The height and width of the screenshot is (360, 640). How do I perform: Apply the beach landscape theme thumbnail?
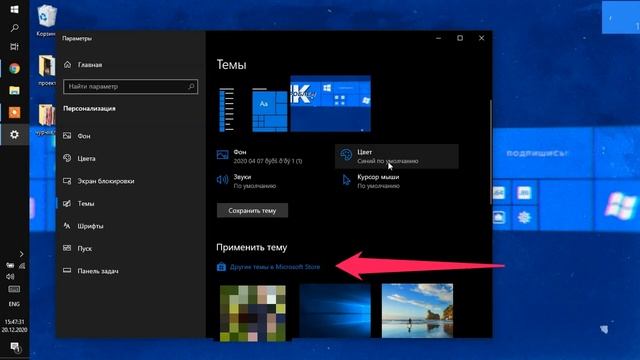pos(417,311)
